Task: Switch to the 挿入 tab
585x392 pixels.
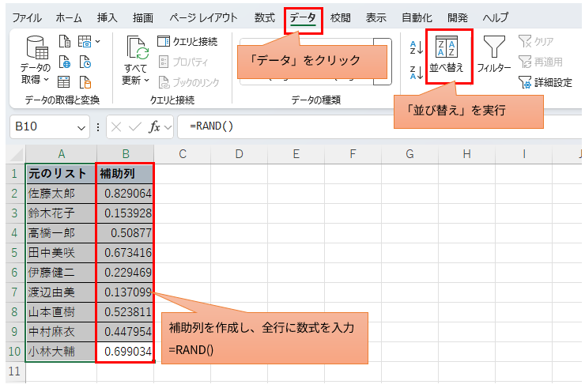Action: 108,17
